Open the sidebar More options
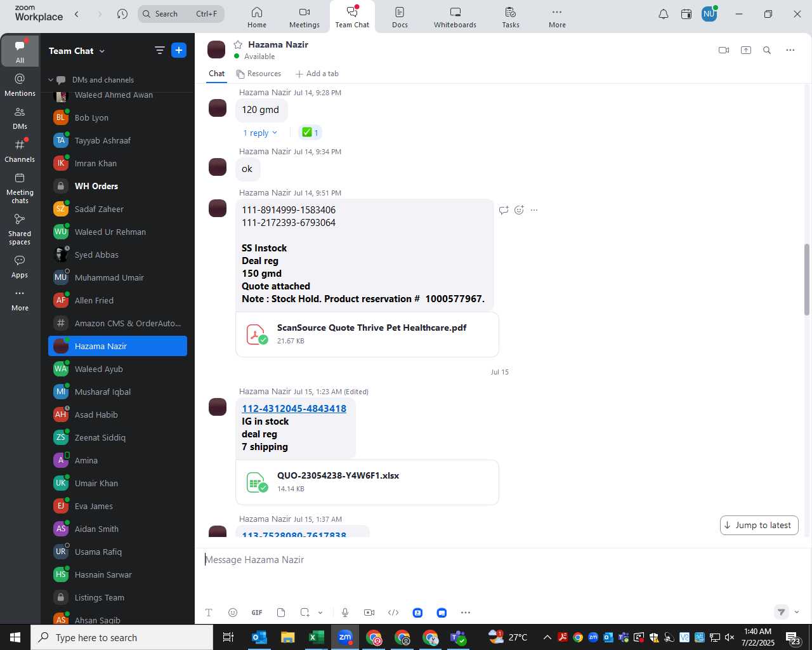Screen dimensions: 812x650 pyautogui.click(x=20, y=300)
